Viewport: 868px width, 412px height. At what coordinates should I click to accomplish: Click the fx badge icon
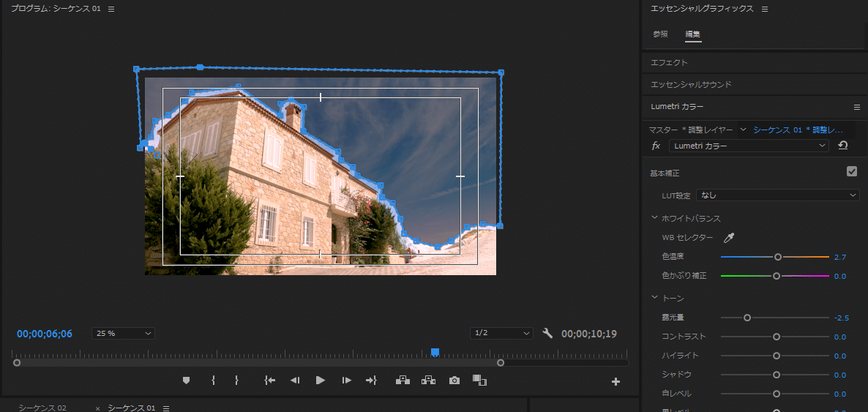click(x=656, y=146)
